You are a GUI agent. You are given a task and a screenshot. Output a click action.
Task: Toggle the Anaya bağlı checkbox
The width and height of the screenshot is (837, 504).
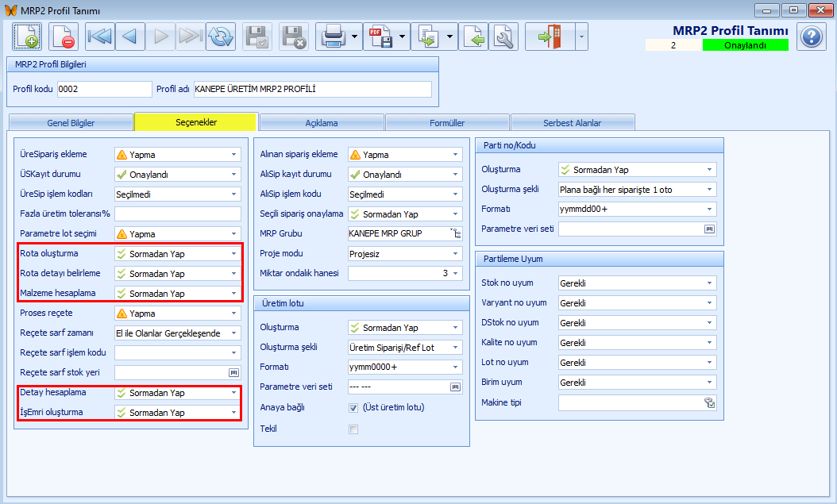click(353, 408)
